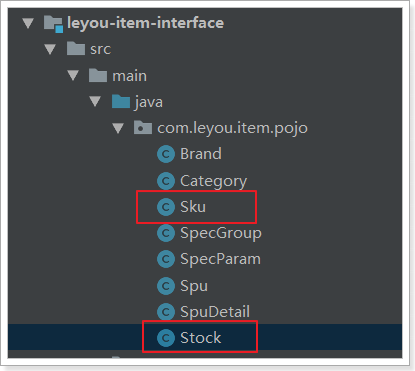The image size is (415, 371).
Task: Select the Category class name
Action: click(213, 181)
